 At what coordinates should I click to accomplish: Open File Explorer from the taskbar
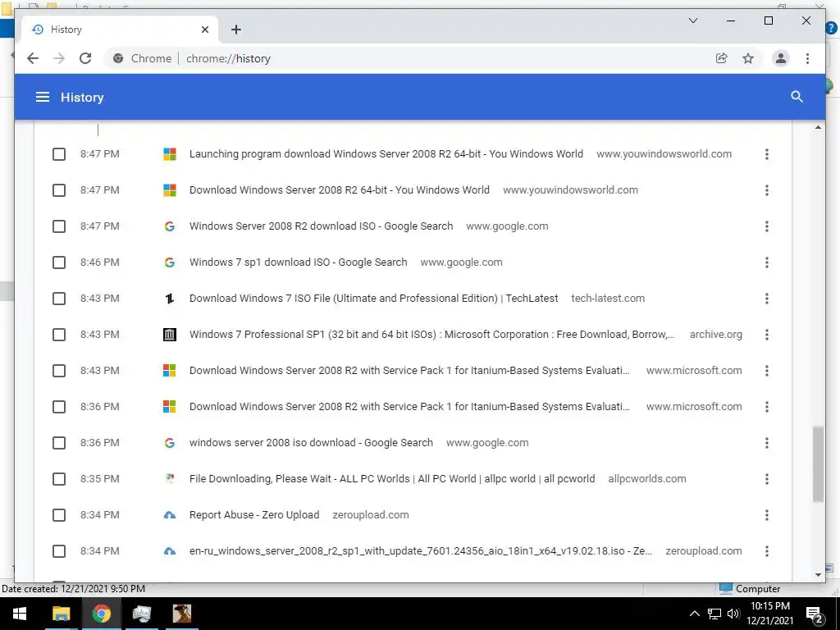point(61,614)
